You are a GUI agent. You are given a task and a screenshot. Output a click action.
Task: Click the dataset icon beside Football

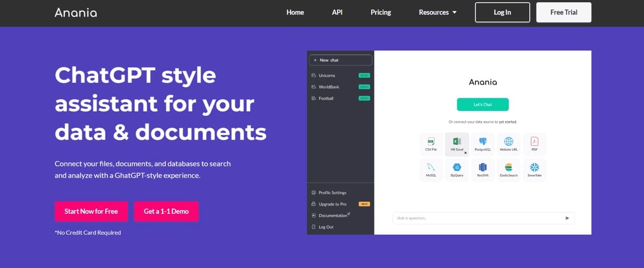313,98
